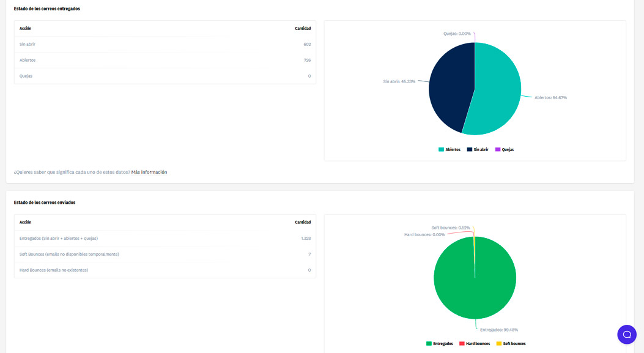Click the 'Sin abrir: 45.33%' chart label

tap(399, 82)
